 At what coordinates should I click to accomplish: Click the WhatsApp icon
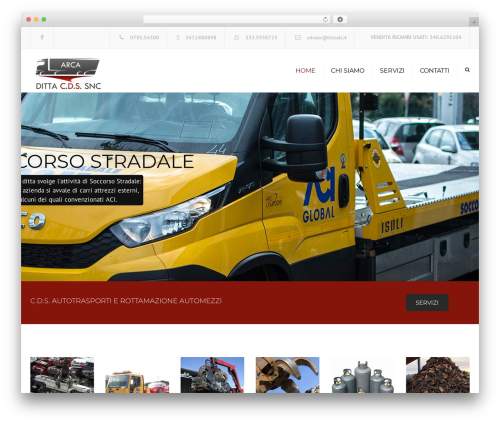236,37
